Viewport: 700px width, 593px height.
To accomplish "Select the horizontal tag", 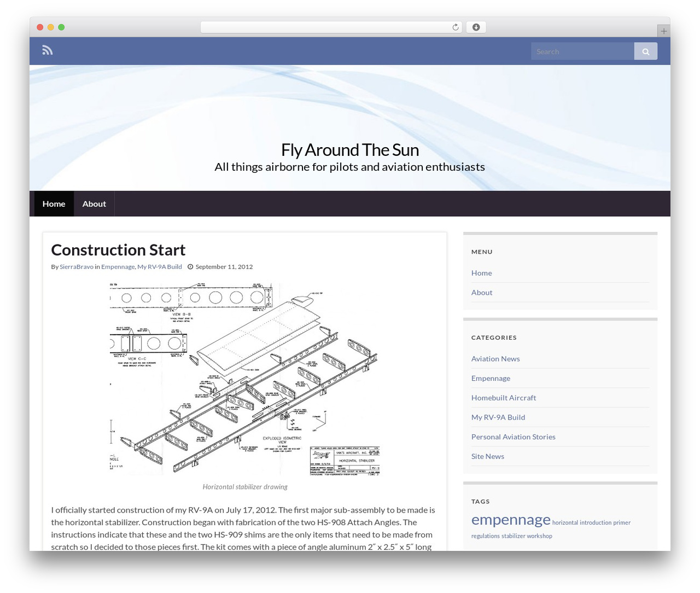I will coord(565,522).
